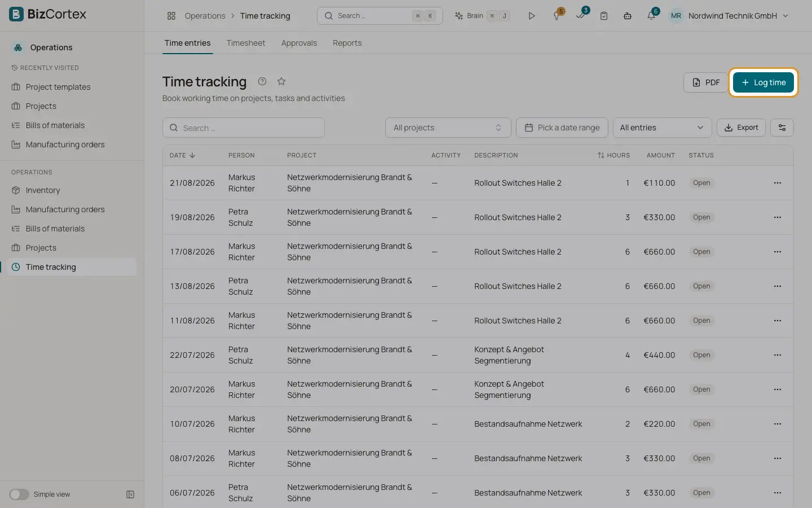Open row actions for 21/08/2026 entry
The image size is (812, 508).
(778, 183)
